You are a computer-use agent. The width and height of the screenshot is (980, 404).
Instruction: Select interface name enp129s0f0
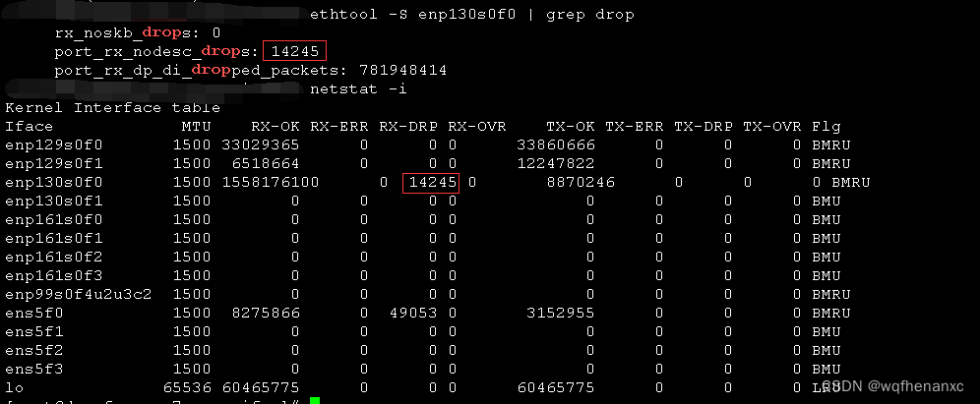tap(54, 145)
